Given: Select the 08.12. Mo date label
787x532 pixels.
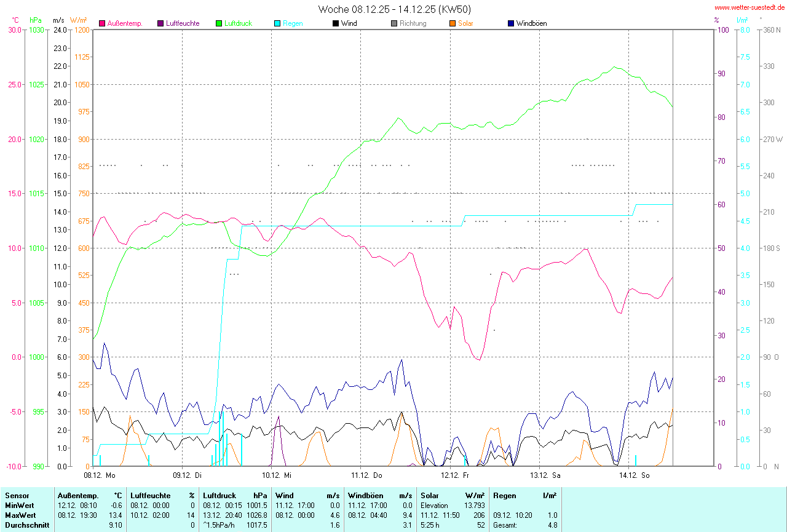Looking at the screenshot, I should click(100, 475).
